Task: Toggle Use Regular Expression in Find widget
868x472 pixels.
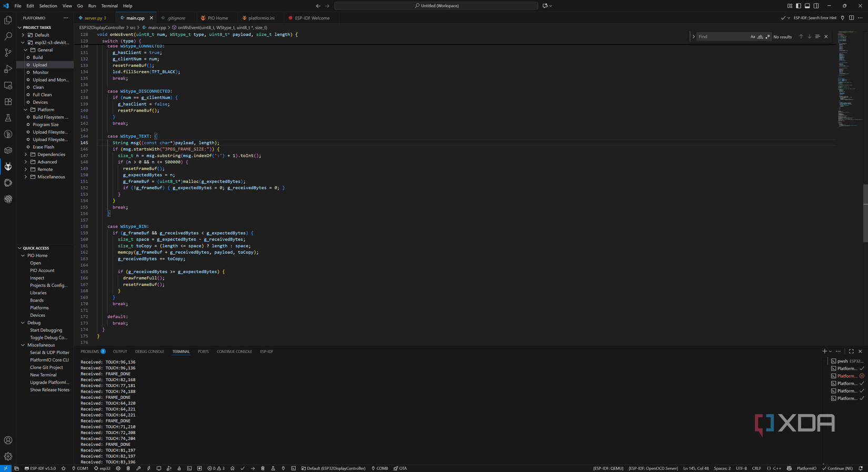Action: (x=768, y=37)
